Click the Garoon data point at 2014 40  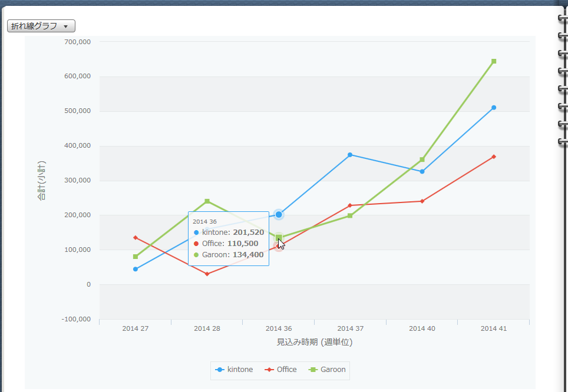422,160
